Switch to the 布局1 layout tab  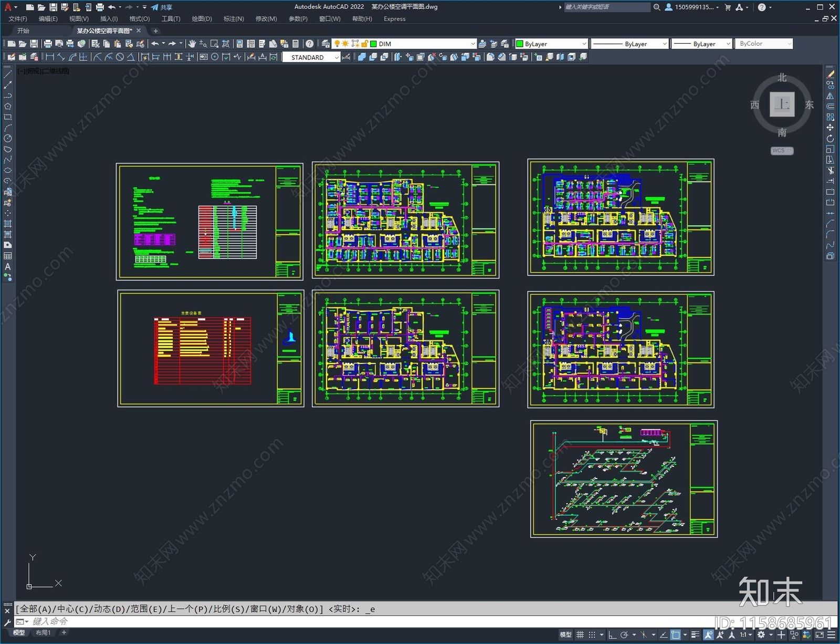pos(43,632)
